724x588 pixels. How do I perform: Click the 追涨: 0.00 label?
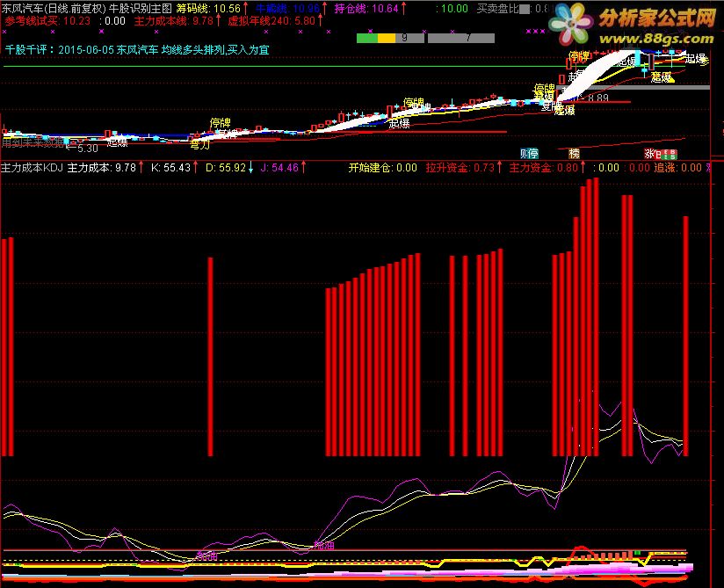click(x=677, y=168)
